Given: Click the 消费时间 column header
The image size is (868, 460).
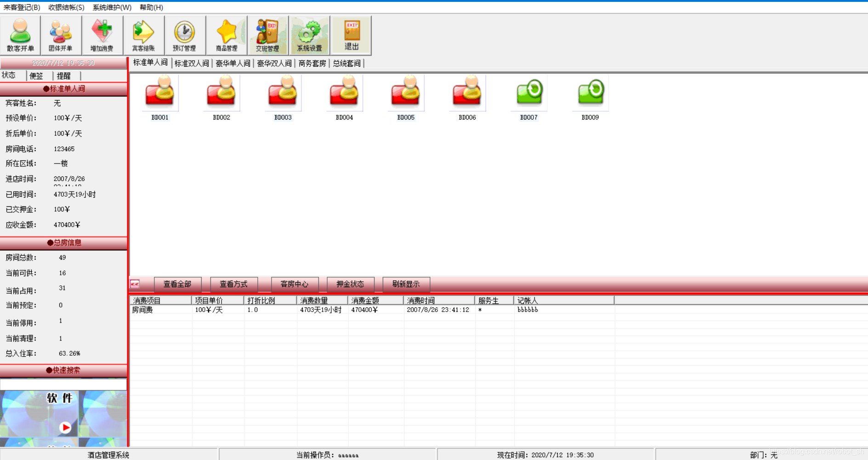Looking at the screenshot, I should 439,301.
